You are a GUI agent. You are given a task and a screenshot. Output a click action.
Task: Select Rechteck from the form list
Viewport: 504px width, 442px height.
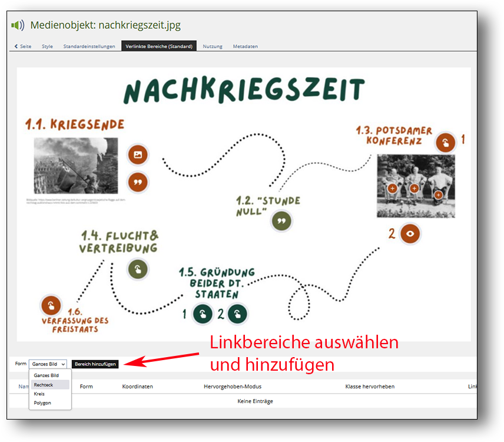44,384
